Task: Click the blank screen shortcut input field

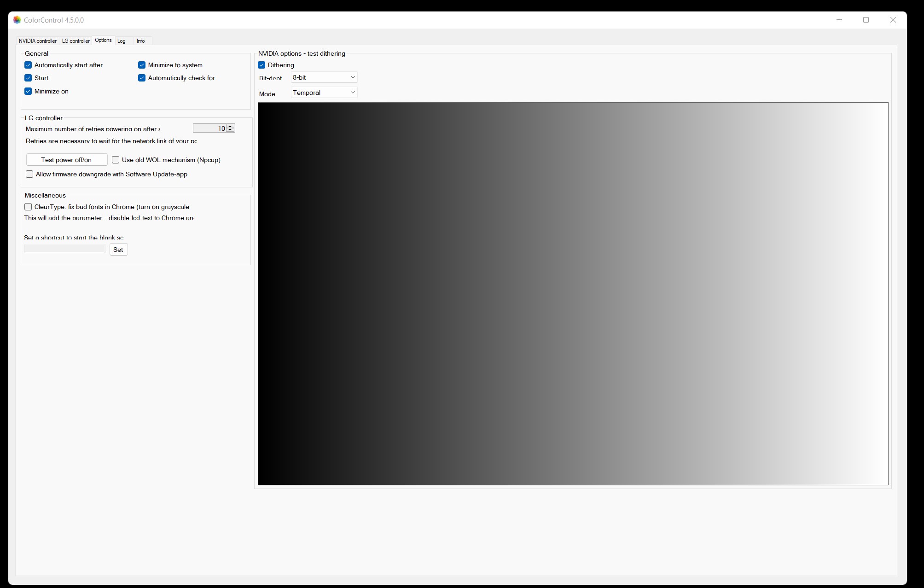Action: pyautogui.click(x=65, y=249)
